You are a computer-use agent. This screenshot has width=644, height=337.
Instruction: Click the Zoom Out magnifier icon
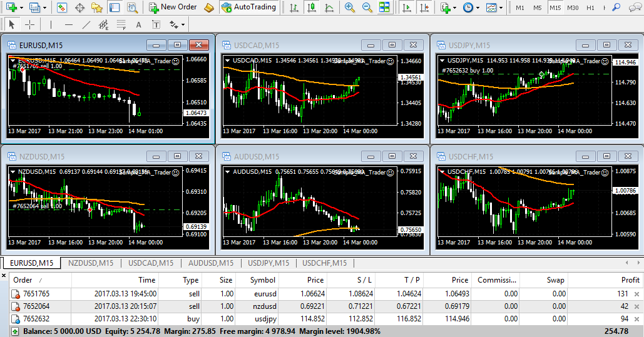(367, 8)
